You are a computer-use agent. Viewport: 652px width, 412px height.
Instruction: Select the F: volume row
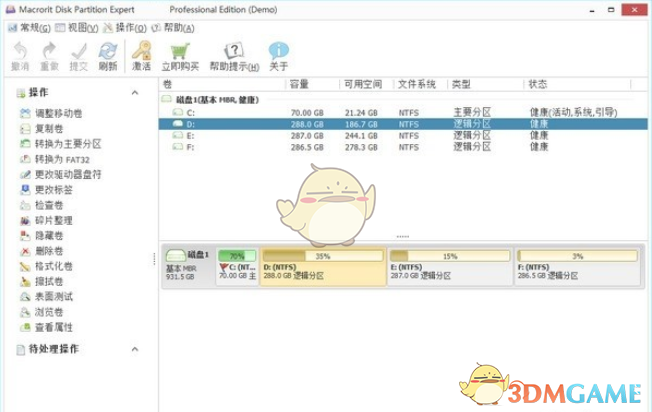point(403,147)
